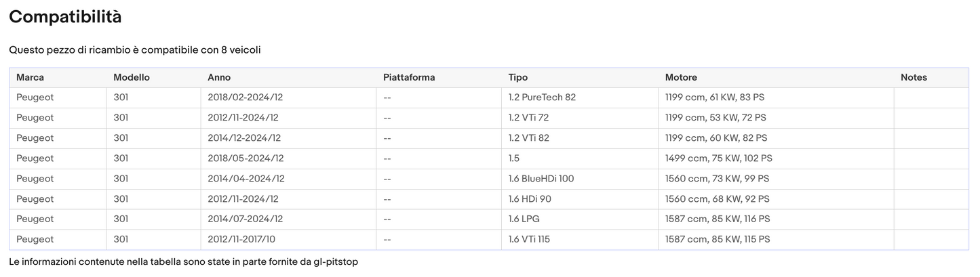Click the Tipo column header
The height and width of the screenshot is (277, 980).
click(x=518, y=77)
